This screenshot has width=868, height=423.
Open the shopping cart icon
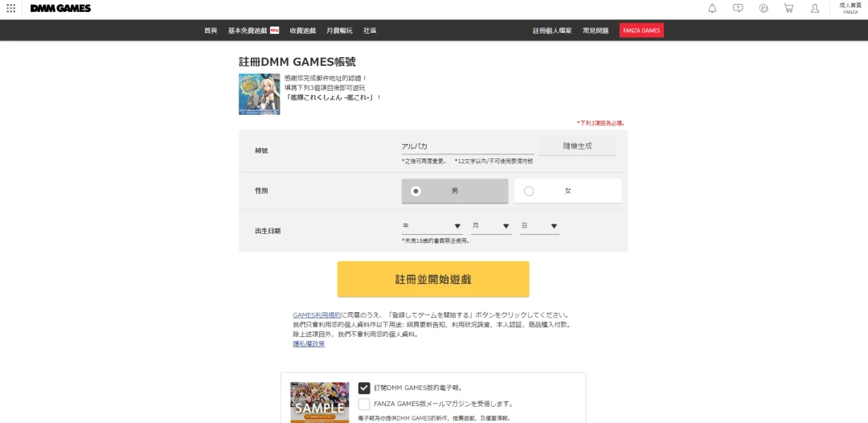pos(789,8)
